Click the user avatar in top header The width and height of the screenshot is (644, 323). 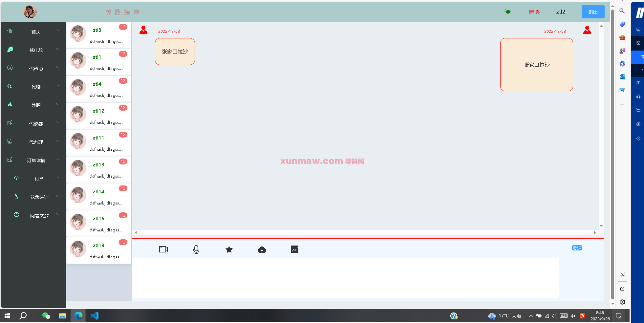[30, 12]
